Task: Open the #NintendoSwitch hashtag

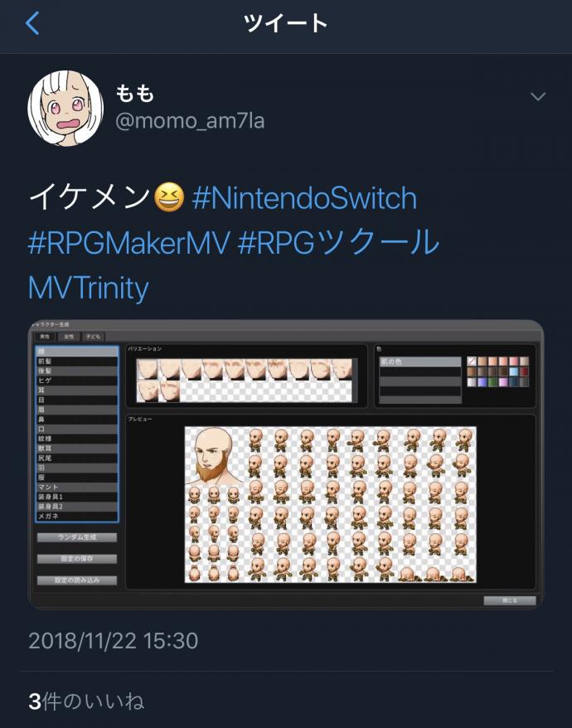Action: point(304,198)
